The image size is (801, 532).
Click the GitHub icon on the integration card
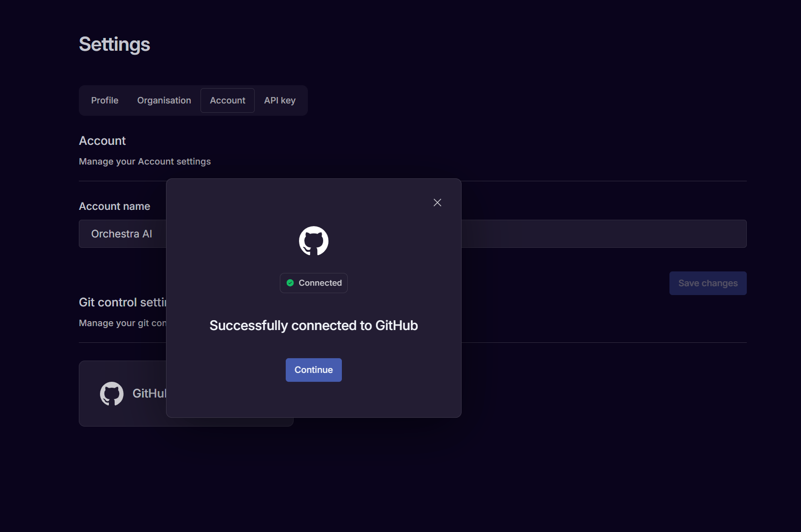(x=111, y=394)
